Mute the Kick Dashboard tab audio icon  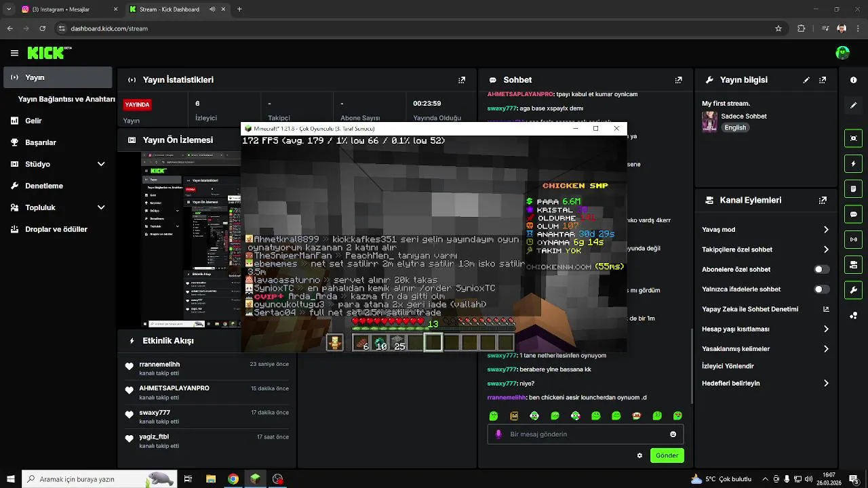[213, 9]
